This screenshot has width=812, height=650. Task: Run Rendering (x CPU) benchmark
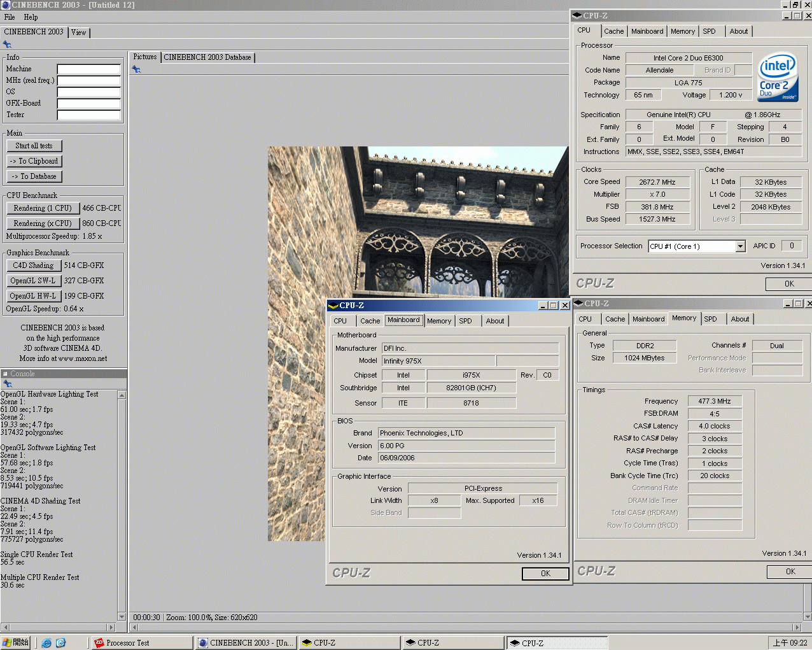point(43,223)
